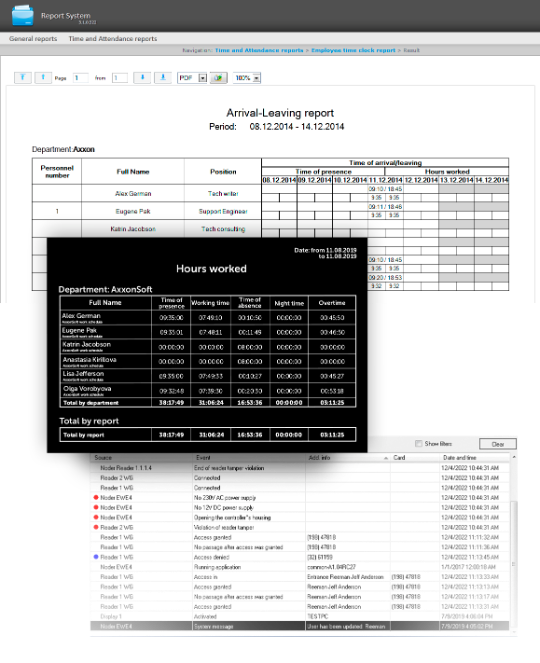Click 'Katrin Jacobson' in the Arrival-Leaving report

click(133, 229)
